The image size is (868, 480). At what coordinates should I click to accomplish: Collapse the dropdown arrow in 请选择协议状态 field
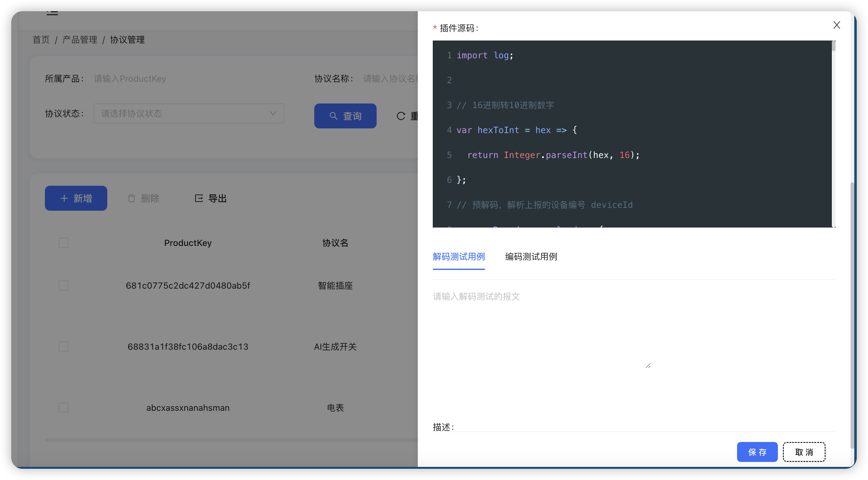(272, 113)
